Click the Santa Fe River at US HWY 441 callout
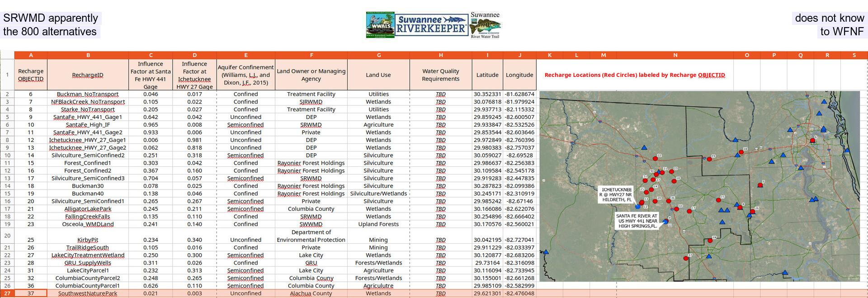 [637, 221]
